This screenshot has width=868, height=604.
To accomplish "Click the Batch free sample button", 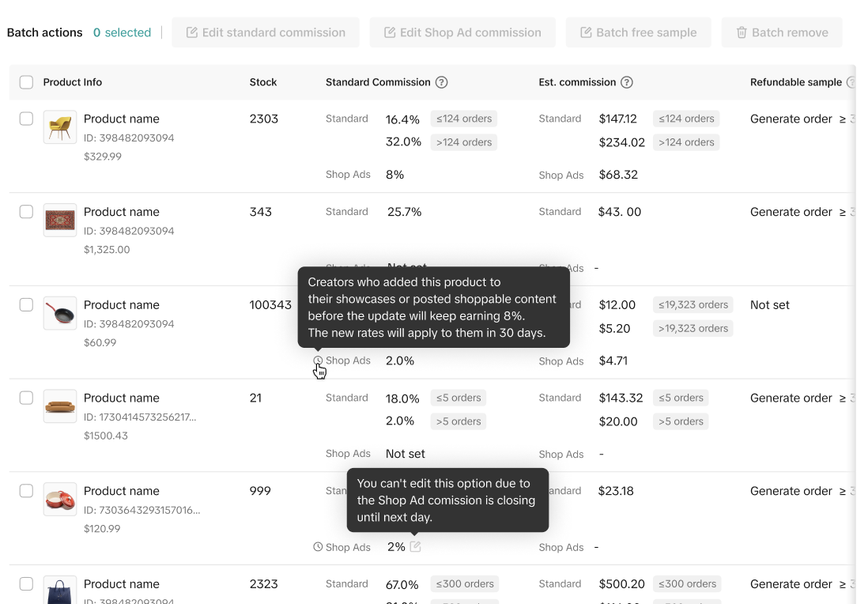I will tap(638, 32).
